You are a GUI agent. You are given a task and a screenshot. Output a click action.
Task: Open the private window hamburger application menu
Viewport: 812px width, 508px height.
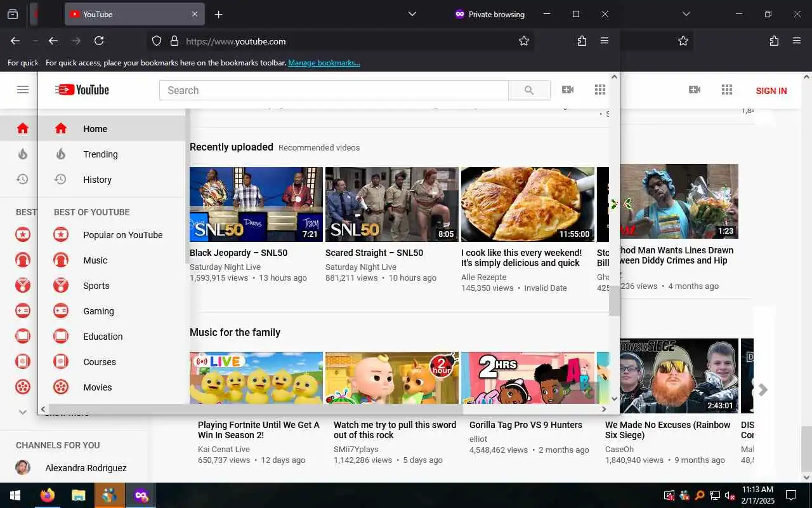(605, 41)
